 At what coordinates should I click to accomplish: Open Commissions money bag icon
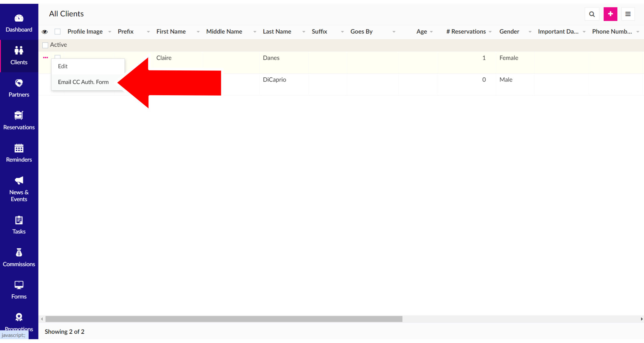(x=19, y=253)
